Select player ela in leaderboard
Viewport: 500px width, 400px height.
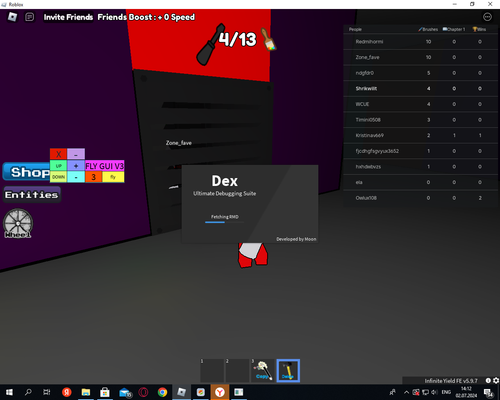(x=421, y=182)
